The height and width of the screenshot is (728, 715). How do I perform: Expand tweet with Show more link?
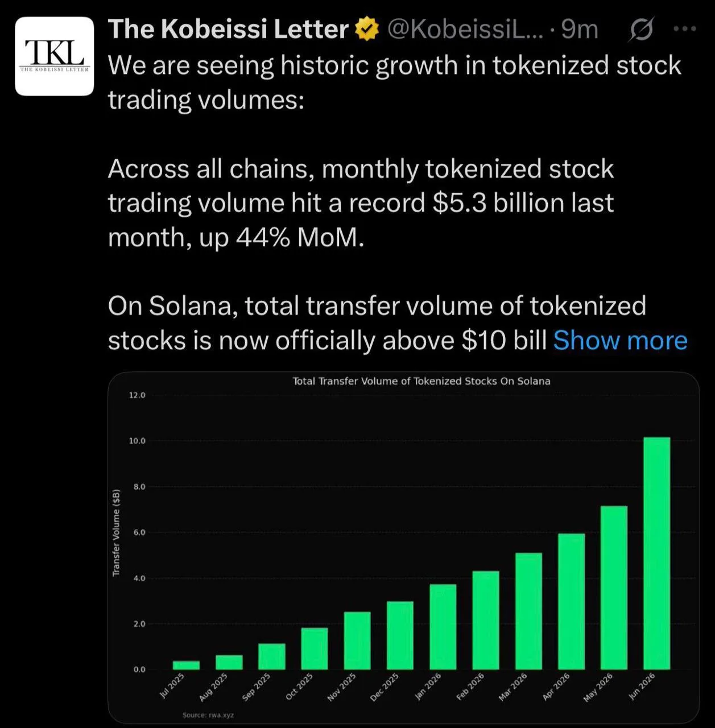pyautogui.click(x=620, y=341)
